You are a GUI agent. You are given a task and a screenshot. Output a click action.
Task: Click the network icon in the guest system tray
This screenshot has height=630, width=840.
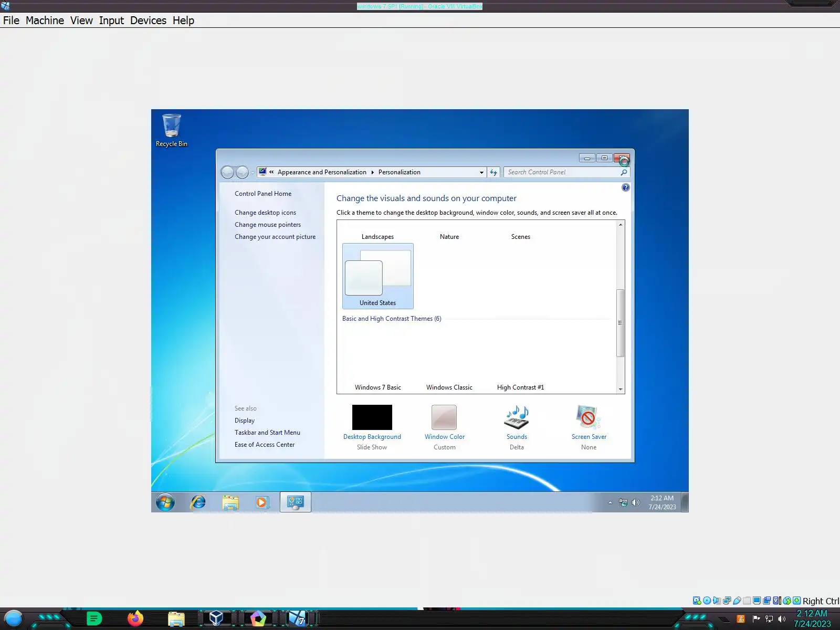623,502
